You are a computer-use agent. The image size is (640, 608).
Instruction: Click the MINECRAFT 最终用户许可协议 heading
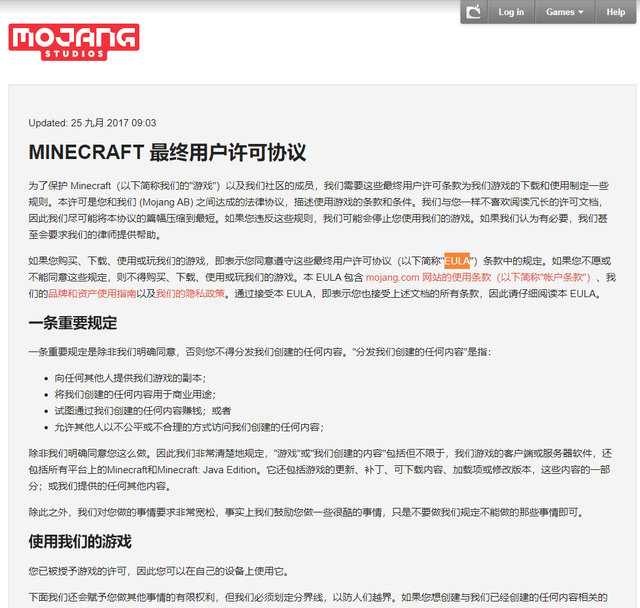point(167,152)
